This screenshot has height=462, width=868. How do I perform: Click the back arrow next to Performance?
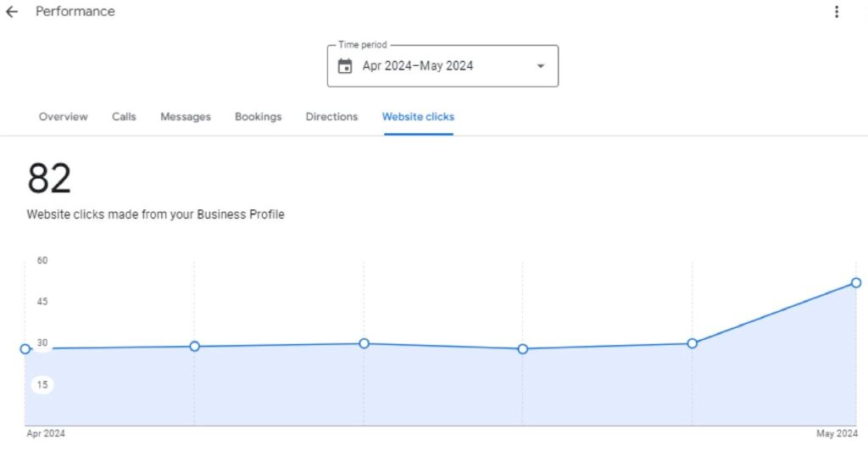coord(12,12)
